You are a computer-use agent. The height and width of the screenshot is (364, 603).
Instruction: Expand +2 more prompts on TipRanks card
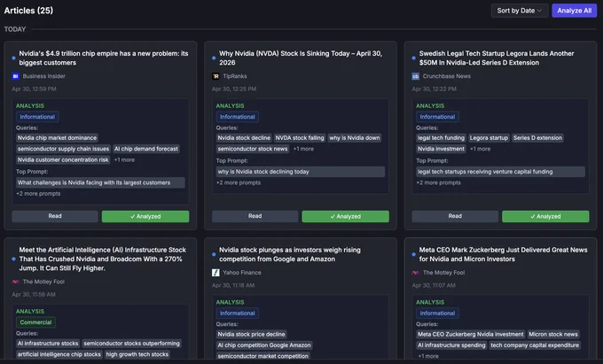click(239, 182)
